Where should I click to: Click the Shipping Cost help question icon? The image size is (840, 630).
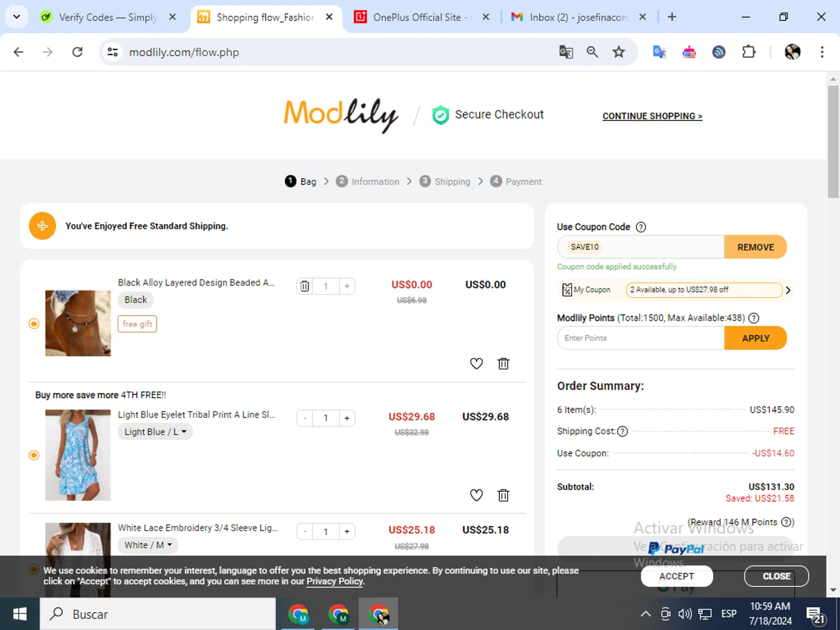[622, 431]
